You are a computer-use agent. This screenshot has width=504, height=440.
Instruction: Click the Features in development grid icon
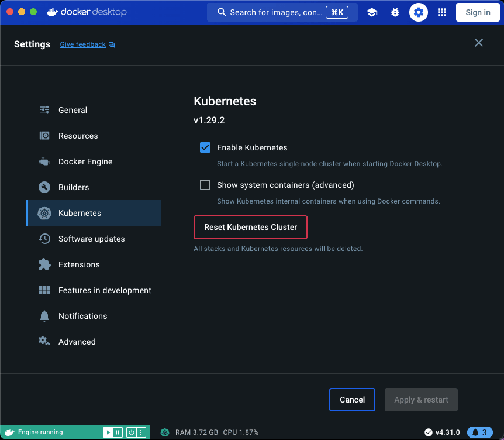pyautogui.click(x=44, y=290)
